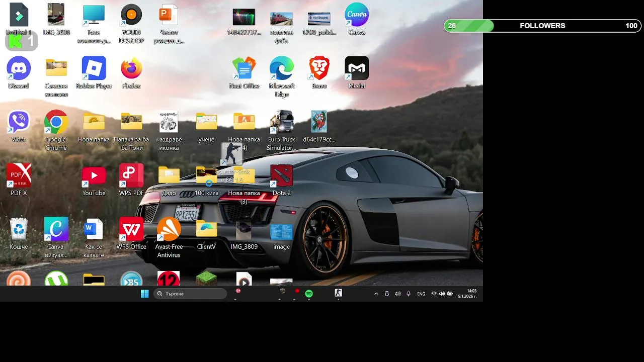Open the 'Папка за ба ба Тони' folder
Screen dimensions: 644x362
click(131, 122)
